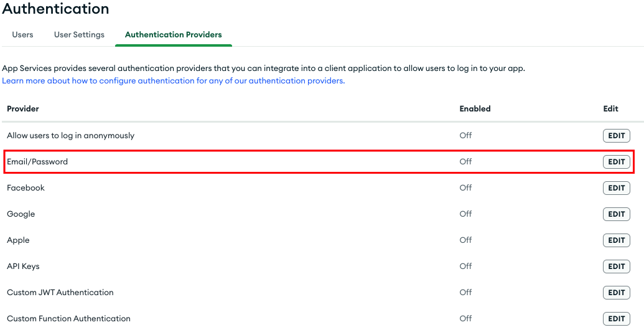Edit the Email/Password provider

[616, 162]
